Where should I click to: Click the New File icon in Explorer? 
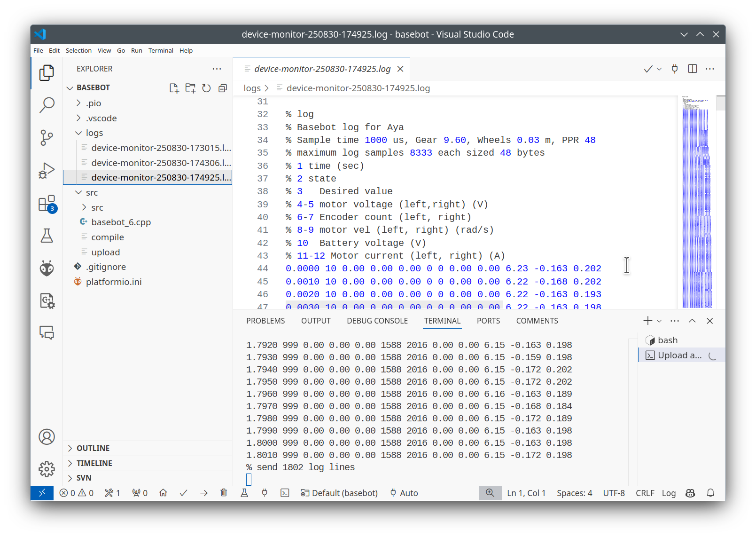tap(174, 88)
